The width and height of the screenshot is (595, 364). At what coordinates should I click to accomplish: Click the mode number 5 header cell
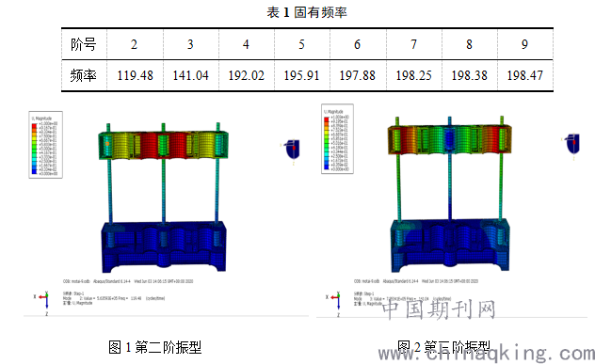pyautogui.click(x=301, y=44)
